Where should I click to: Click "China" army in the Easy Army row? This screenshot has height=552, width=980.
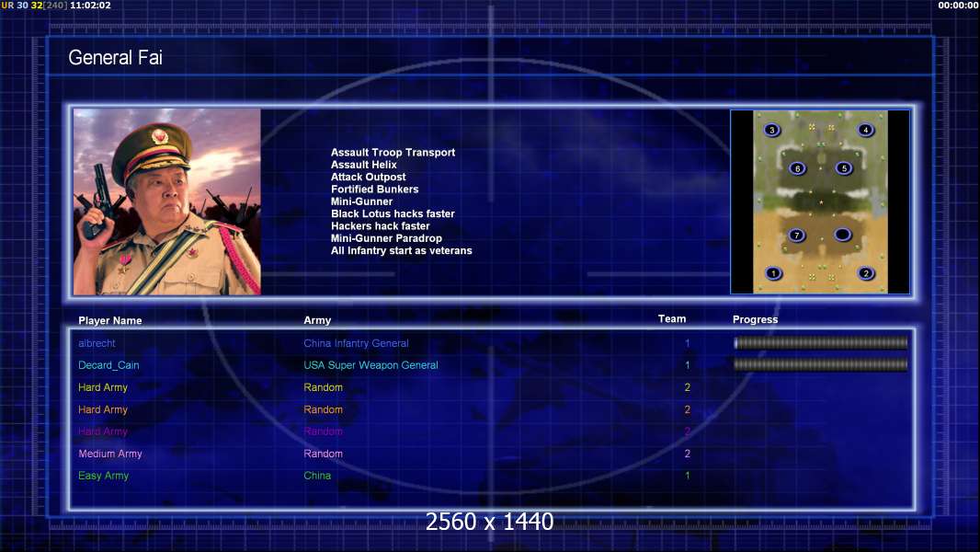317,476
